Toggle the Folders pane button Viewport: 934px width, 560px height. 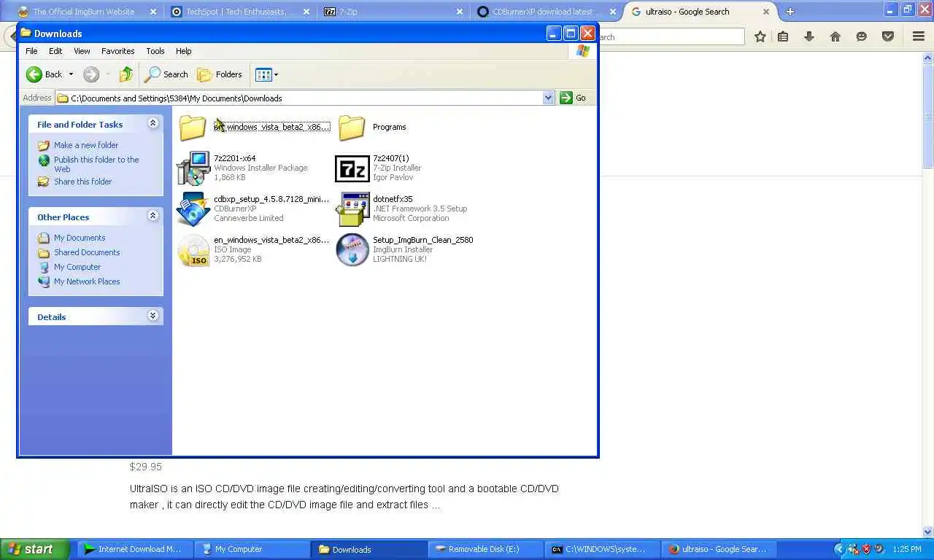point(220,74)
